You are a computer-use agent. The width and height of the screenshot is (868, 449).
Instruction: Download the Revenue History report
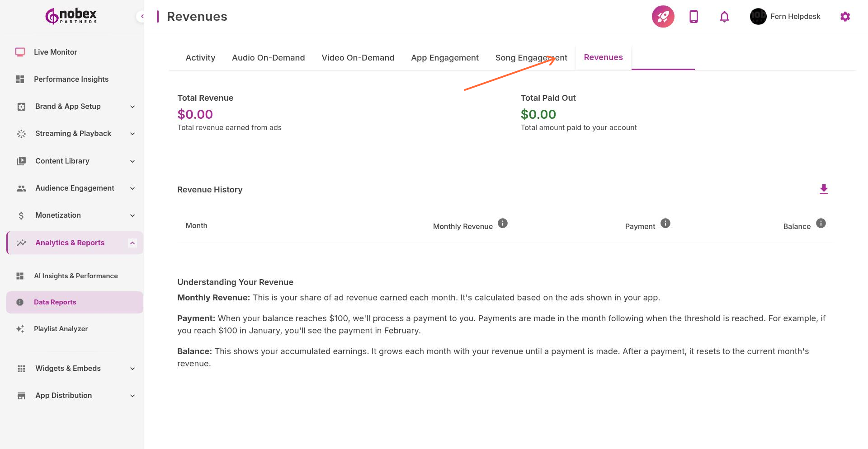click(x=824, y=189)
